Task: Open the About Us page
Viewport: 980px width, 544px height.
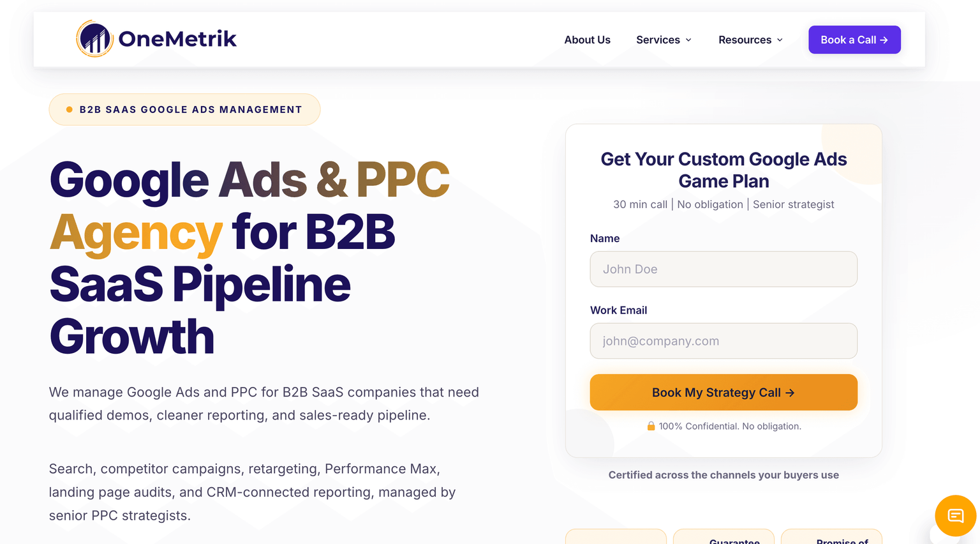Action: pos(587,40)
